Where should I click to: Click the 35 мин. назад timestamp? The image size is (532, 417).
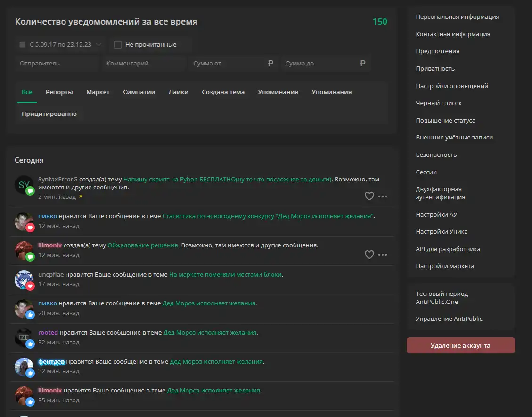(x=59, y=400)
